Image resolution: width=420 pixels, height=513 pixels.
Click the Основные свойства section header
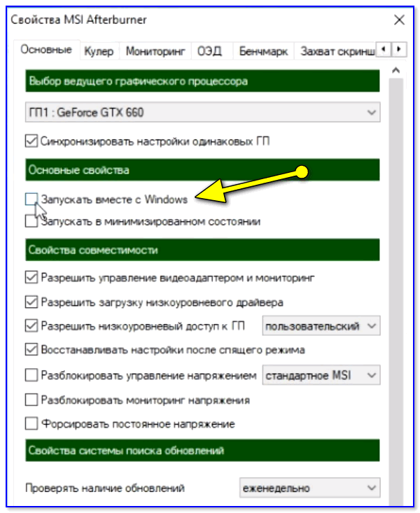point(202,170)
